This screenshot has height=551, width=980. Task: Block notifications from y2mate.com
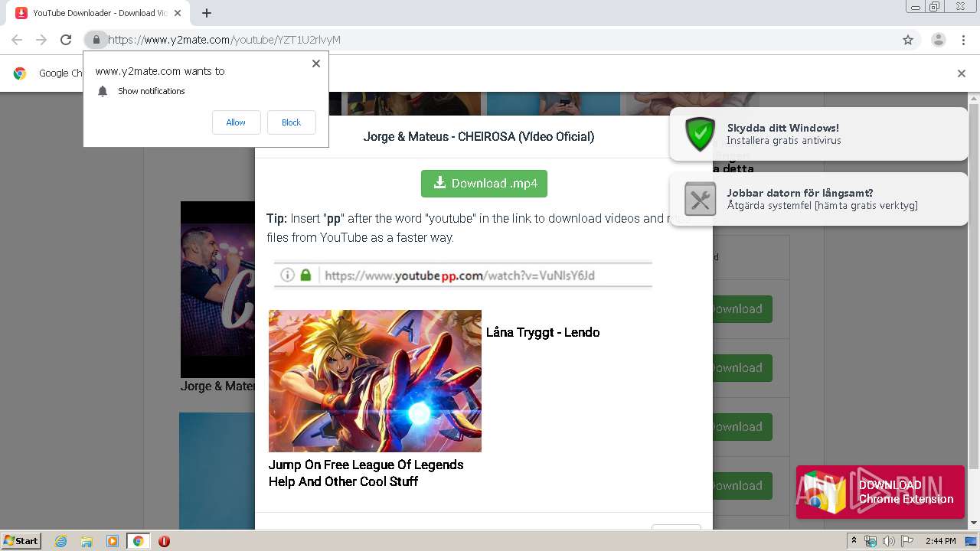[x=291, y=122]
